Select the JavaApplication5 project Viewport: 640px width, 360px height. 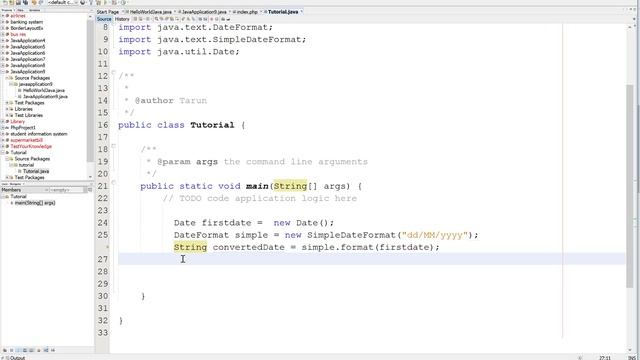(28, 47)
